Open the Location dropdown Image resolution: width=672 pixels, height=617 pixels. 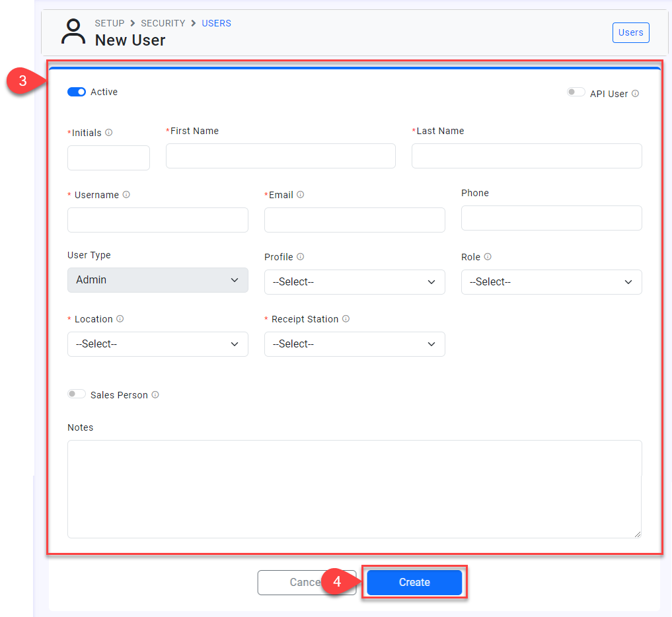[158, 344]
